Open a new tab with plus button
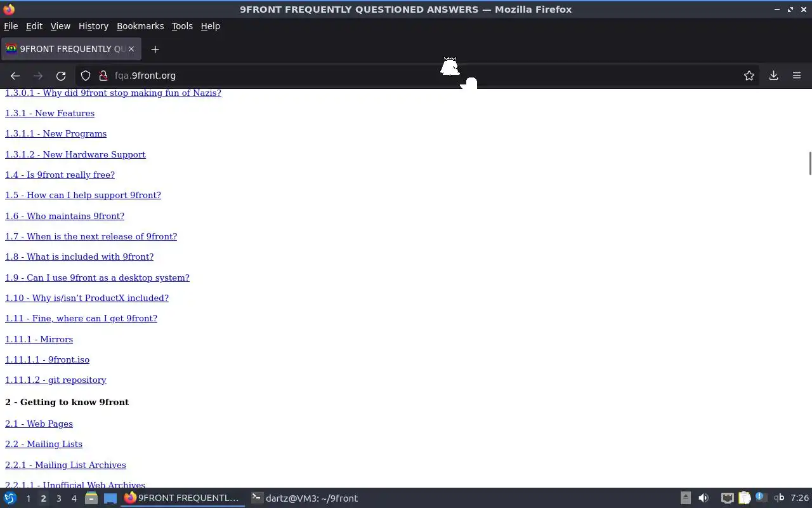 click(155, 49)
